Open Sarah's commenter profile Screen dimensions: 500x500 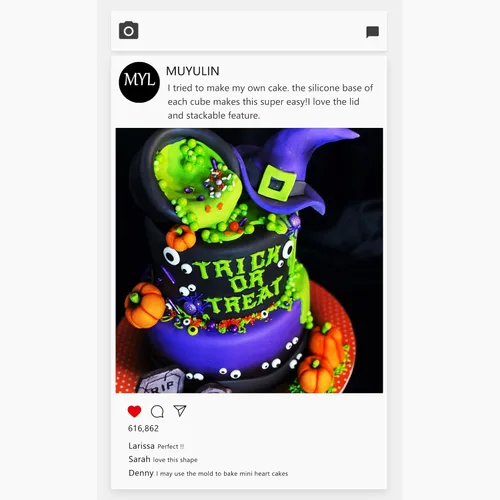[x=139, y=459]
